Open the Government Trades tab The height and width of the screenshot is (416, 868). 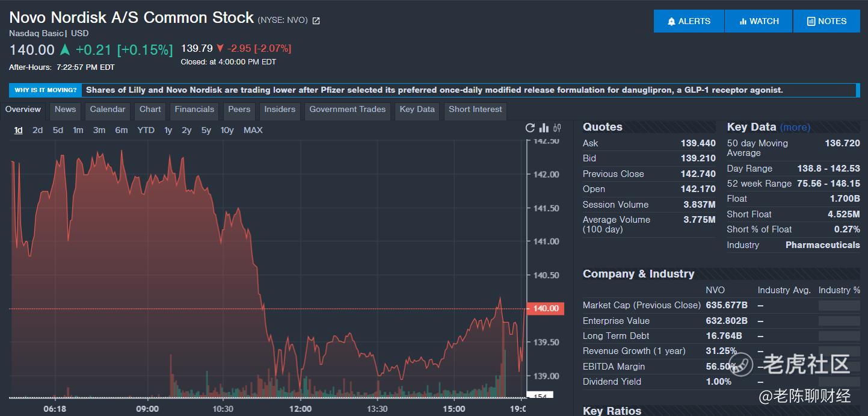pyautogui.click(x=347, y=110)
